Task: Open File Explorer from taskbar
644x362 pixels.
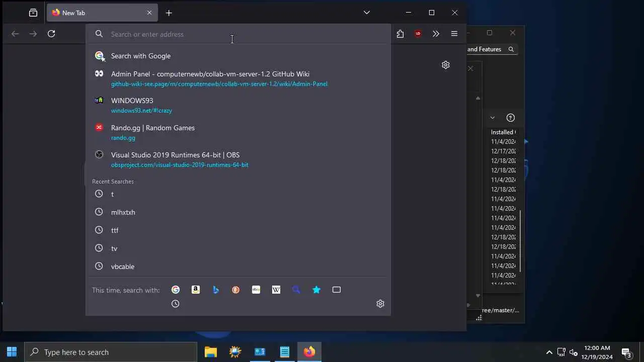Action: (x=211, y=352)
